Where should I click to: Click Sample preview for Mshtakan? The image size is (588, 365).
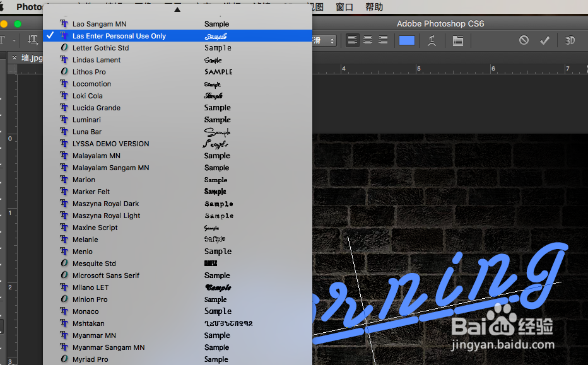[228, 323]
